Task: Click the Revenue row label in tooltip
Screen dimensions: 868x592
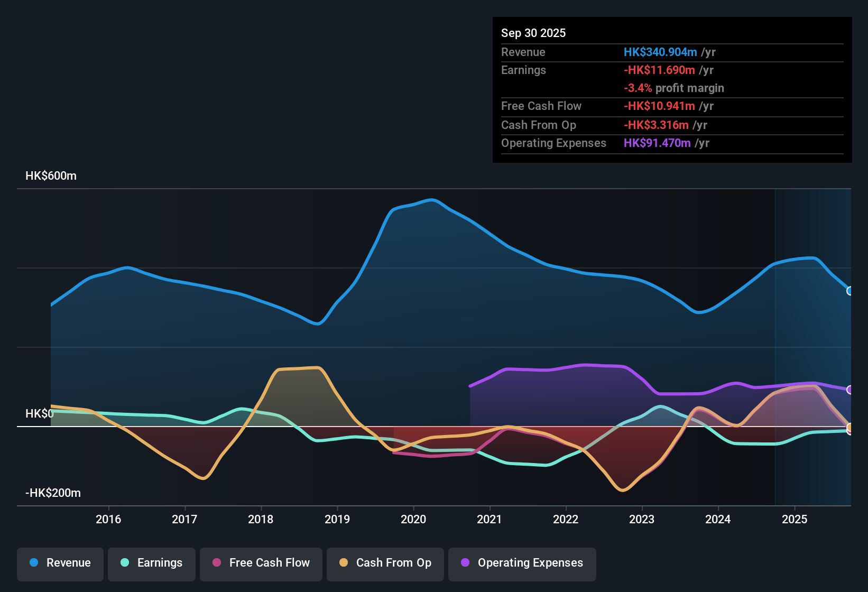Action: 523,52
